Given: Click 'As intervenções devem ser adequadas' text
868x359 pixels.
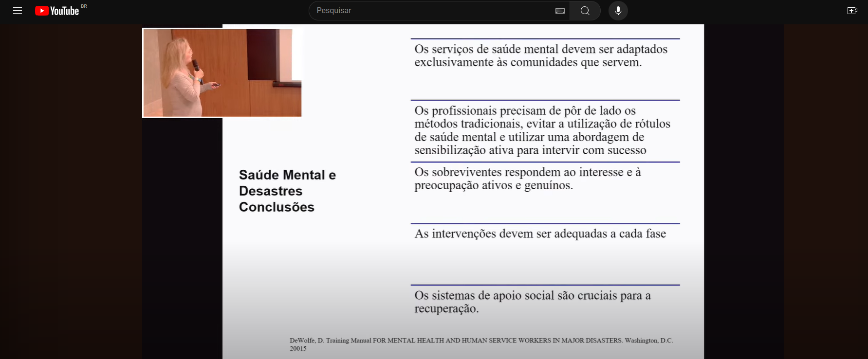Looking at the screenshot, I should [540, 234].
